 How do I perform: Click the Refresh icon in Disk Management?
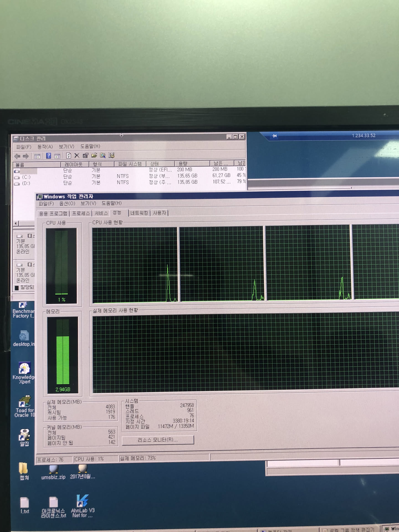(x=68, y=156)
